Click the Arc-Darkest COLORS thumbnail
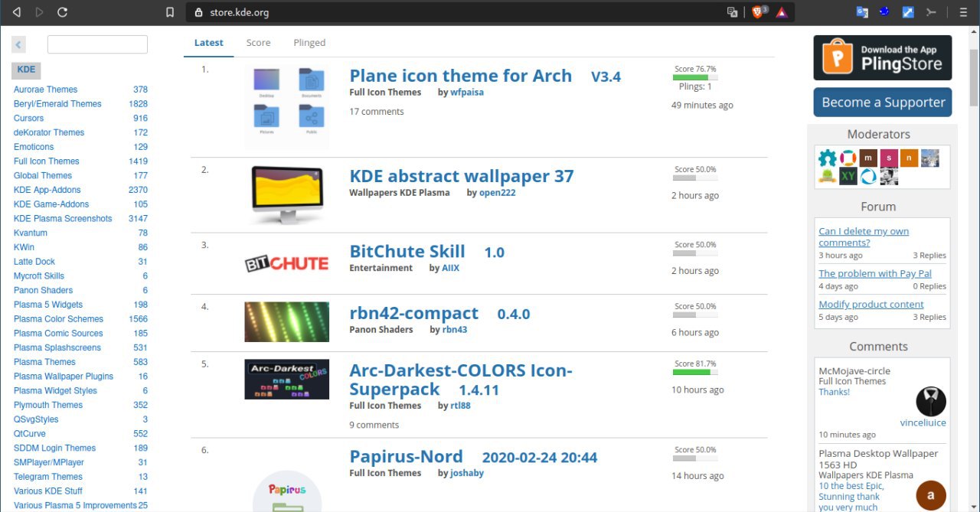 click(287, 380)
